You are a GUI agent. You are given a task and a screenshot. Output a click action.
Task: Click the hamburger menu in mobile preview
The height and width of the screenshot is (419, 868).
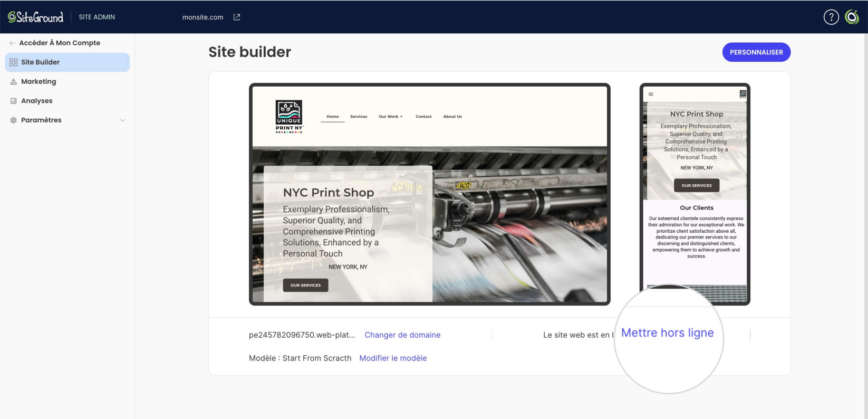tap(651, 94)
